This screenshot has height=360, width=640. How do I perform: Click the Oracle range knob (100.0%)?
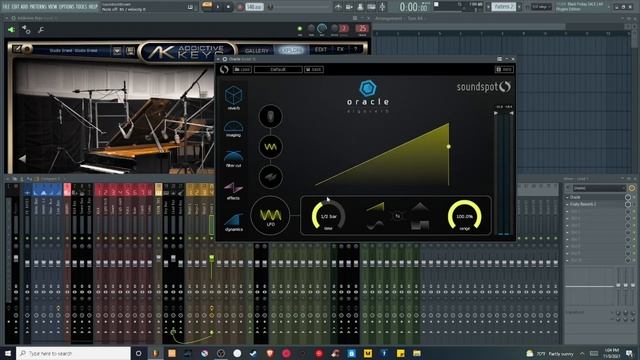[464, 216]
